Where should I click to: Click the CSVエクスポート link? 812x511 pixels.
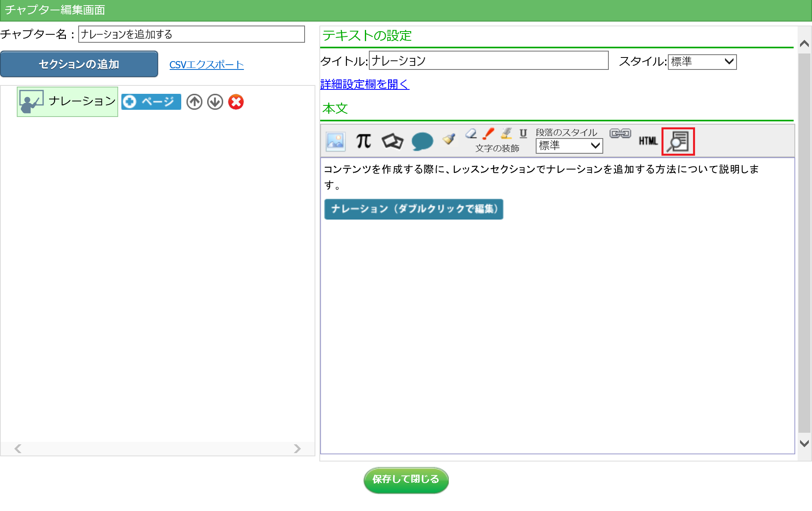pyautogui.click(x=206, y=65)
